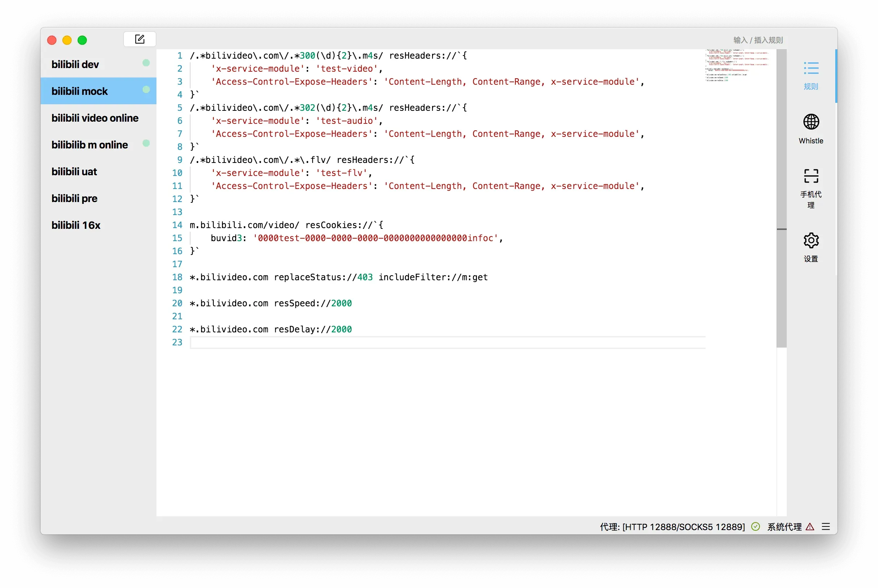Open 设置 gear settings icon
Image resolution: width=878 pixels, height=588 pixels.
[x=811, y=241]
